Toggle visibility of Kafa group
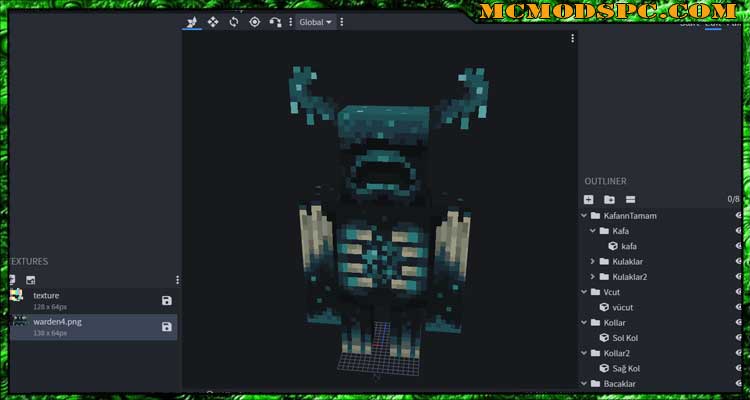This screenshot has height=400, width=750. 739,231
